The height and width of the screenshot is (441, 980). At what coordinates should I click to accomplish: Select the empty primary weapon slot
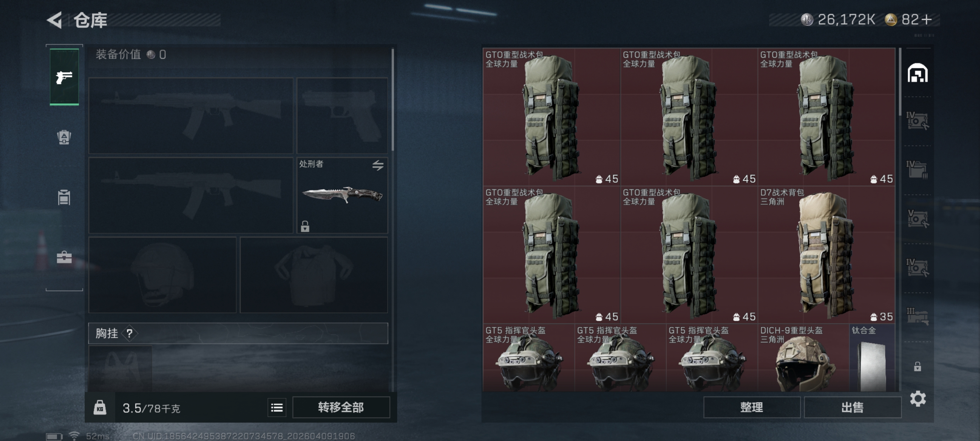[x=191, y=115]
